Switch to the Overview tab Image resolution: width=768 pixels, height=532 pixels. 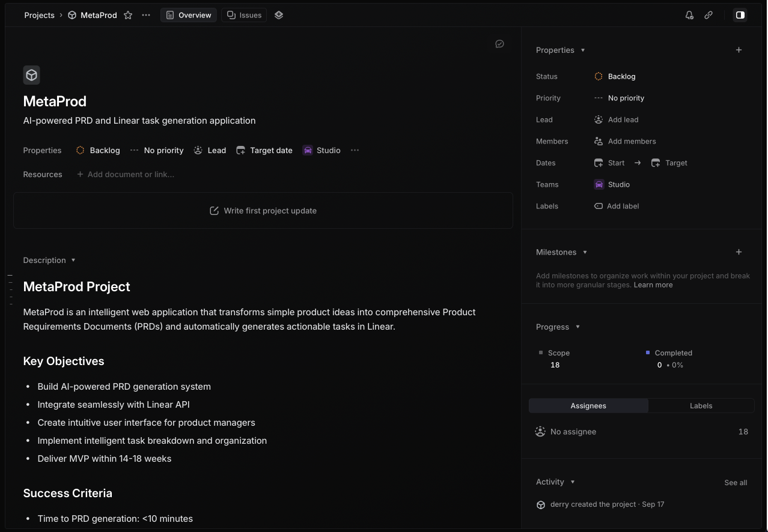(x=189, y=15)
